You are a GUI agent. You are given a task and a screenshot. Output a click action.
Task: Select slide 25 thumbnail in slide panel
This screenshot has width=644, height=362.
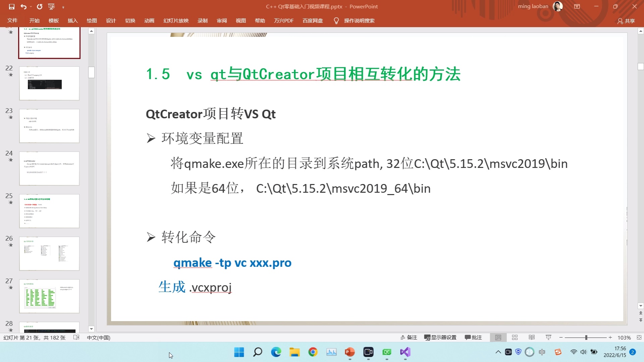click(x=49, y=211)
